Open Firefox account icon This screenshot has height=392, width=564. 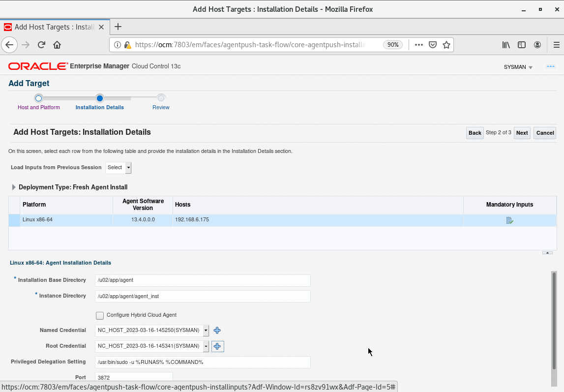(537, 45)
